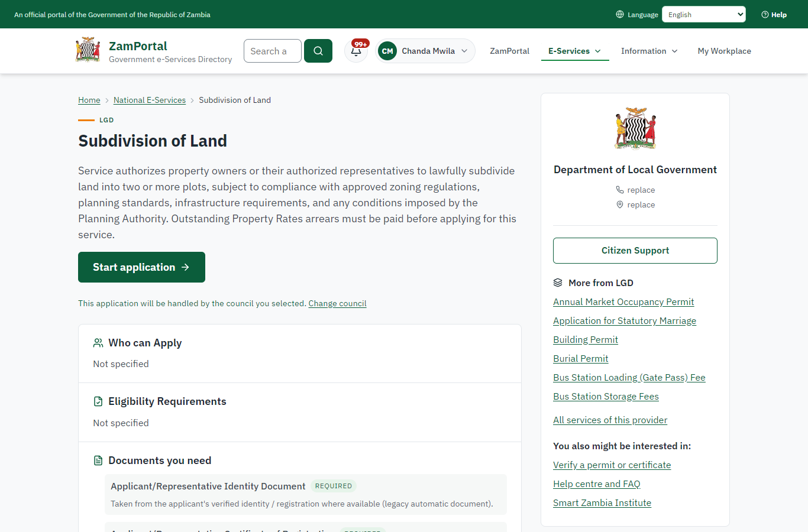This screenshot has height=532, width=808.
Task: Open the Building Permit link
Action: coord(586,339)
